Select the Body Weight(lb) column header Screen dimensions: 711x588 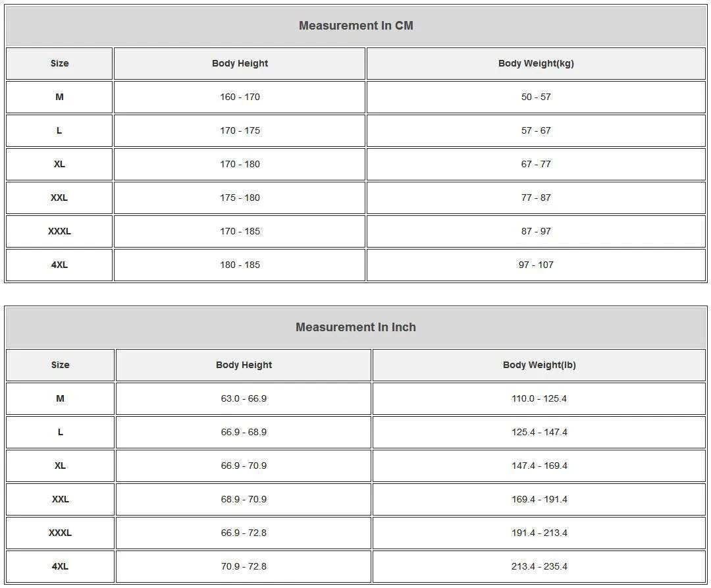[539, 365]
